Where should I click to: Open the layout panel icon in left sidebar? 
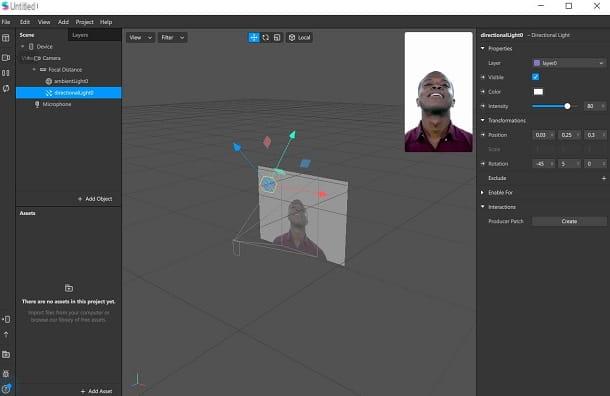tap(6, 38)
